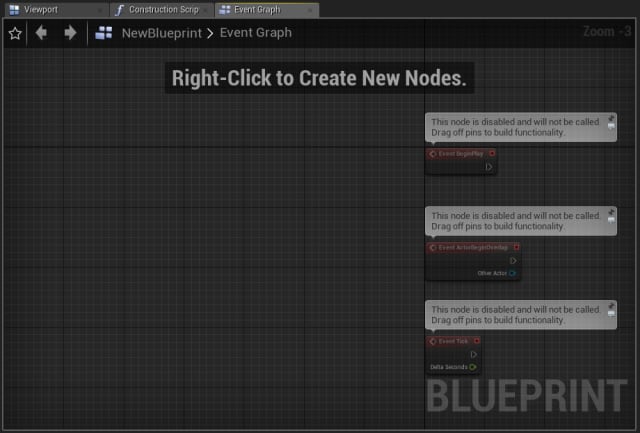Screen dimensions: 640x433
Task: Go forward with the right arrow
Action: click(x=70, y=33)
